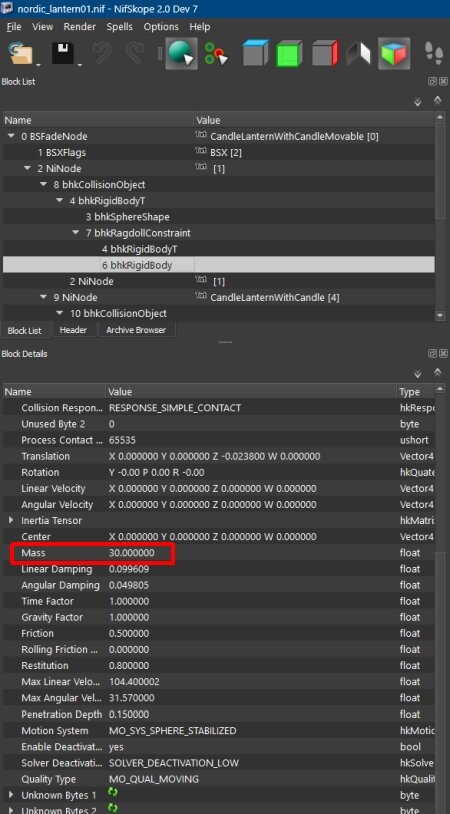The height and width of the screenshot is (814, 450).
Task: Click the Friction value 0.500000
Action: tap(129, 633)
